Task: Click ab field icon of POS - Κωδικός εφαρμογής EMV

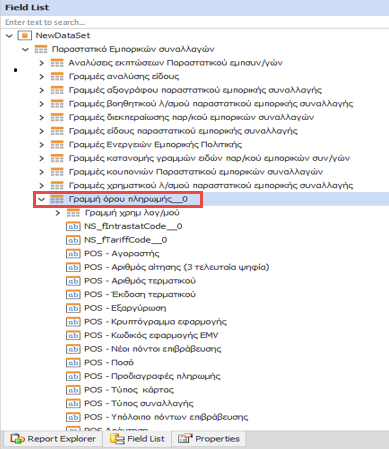Action: point(73,336)
